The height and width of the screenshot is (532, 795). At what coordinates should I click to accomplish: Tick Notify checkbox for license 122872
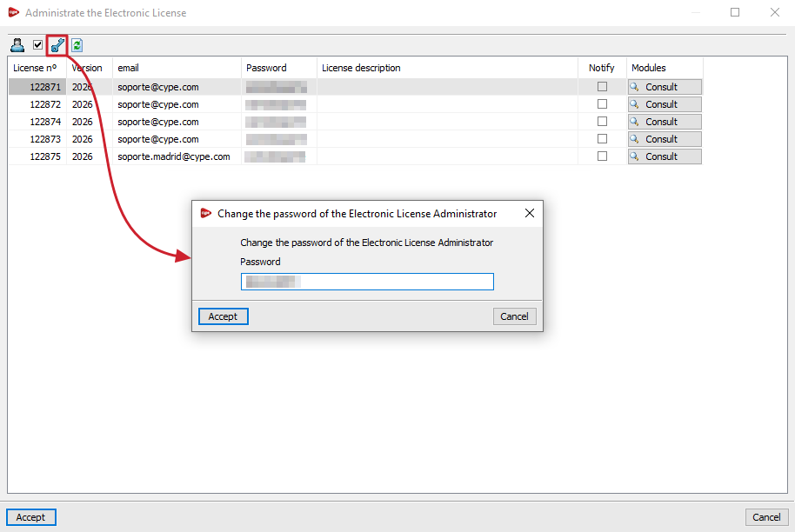(x=602, y=103)
